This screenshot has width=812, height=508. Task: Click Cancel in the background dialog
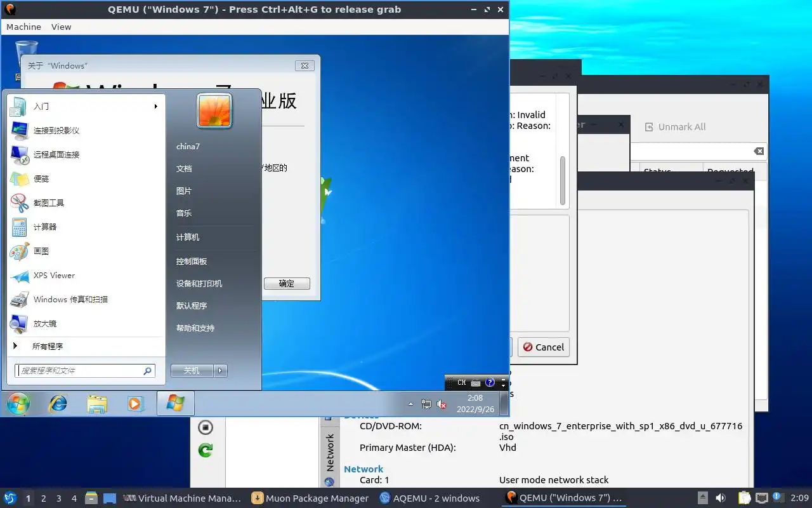pyautogui.click(x=544, y=347)
